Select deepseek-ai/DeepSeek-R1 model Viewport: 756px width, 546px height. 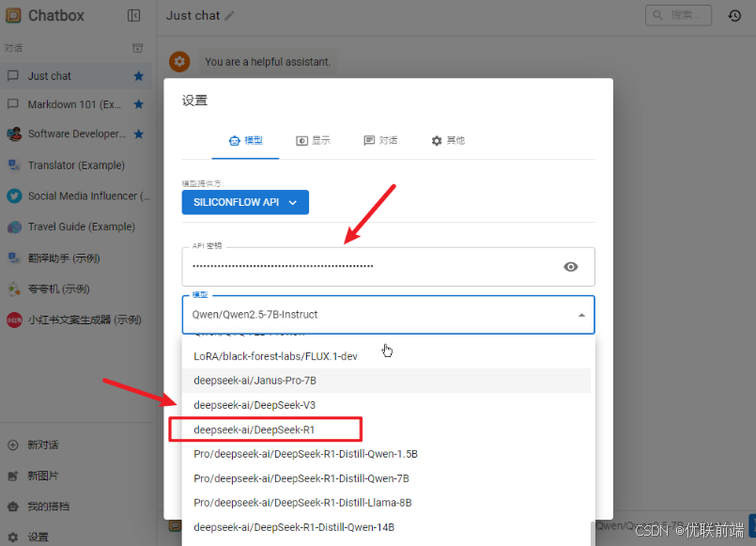[x=386, y=429]
